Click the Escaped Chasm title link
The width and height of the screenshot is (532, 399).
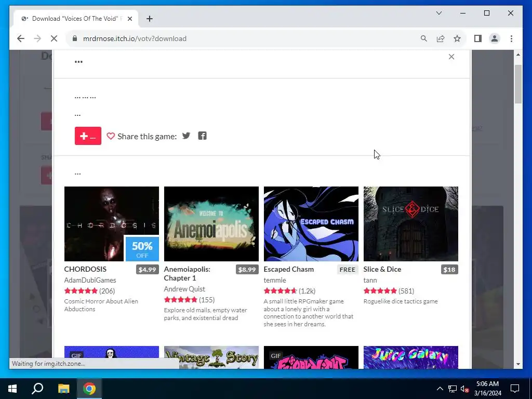click(289, 269)
